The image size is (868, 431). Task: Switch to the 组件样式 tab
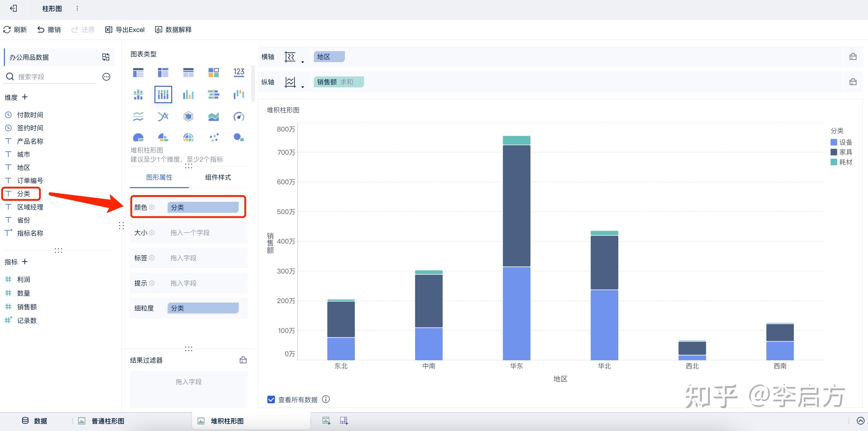218,177
